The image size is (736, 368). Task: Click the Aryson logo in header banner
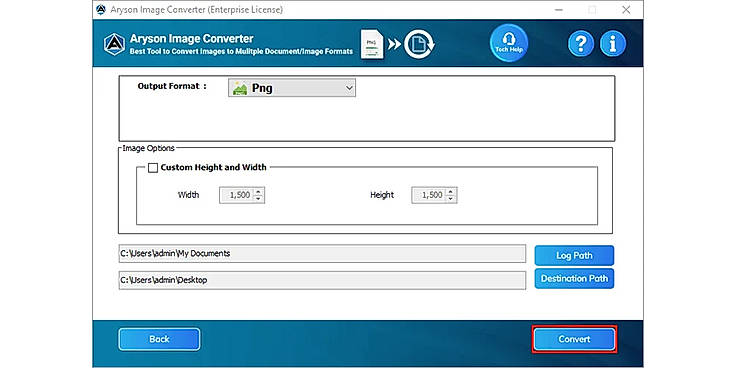pos(115,45)
